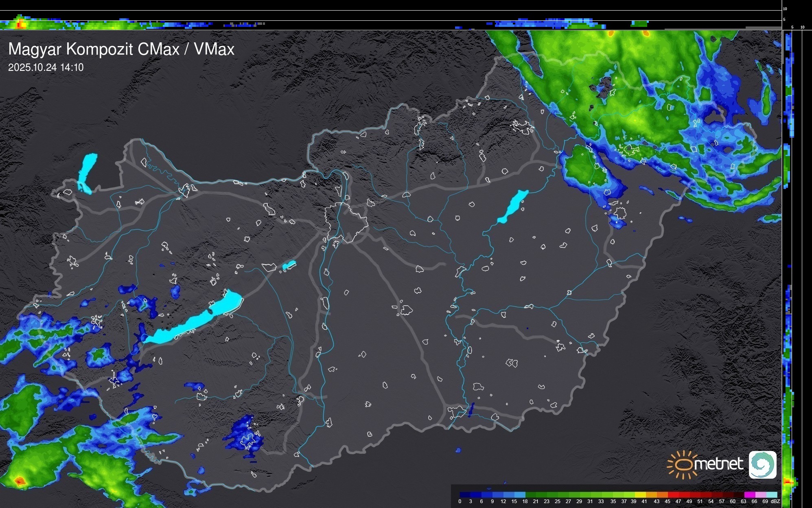
Task: Click the red echo in right profile strip
Action: (x=788, y=482)
